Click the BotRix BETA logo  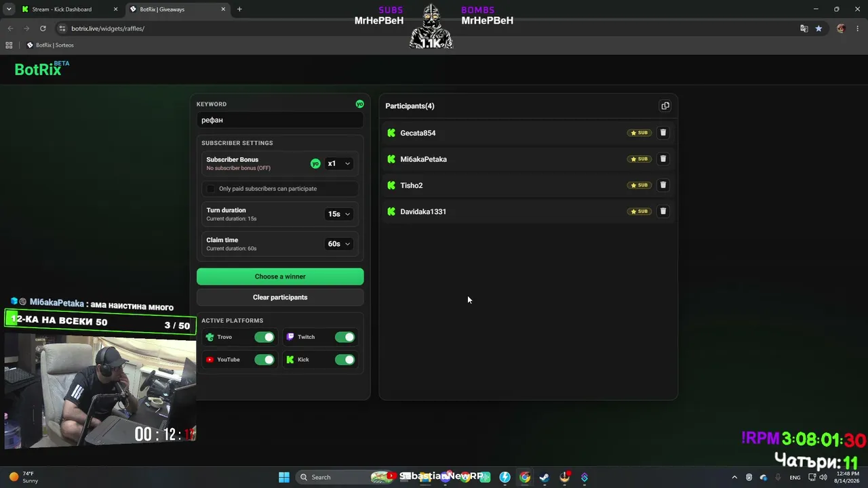click(42, 68)
